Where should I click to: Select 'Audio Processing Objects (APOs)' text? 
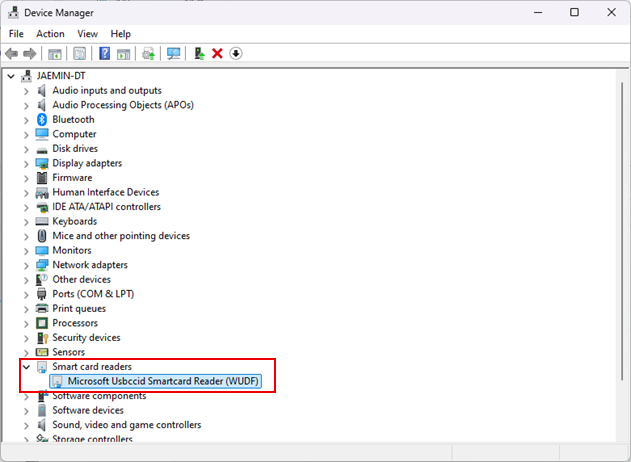[x=123, y=105]
